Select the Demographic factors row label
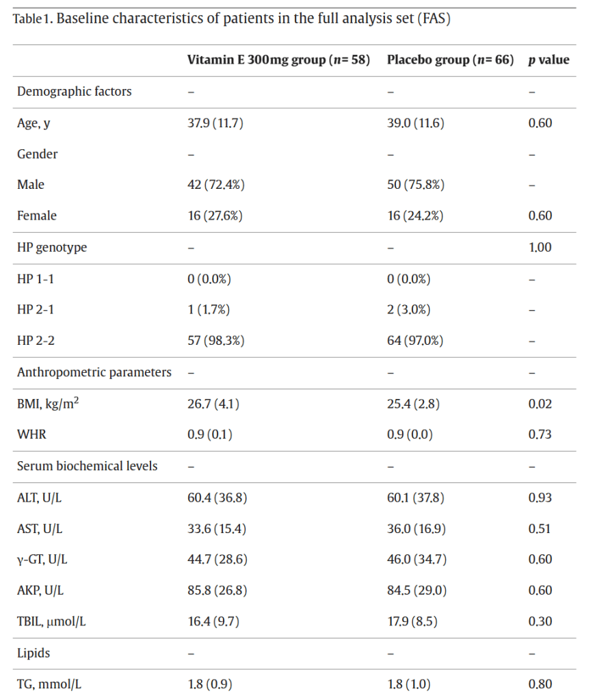The width and height of the screenshot is (597, 700). (x=74, y=92)
